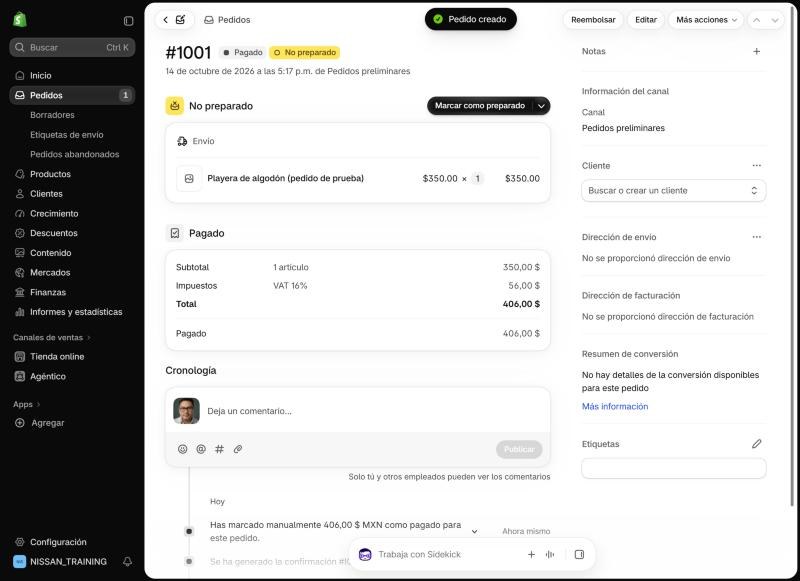Click the NISSAN_TRAINING store avatar
800x581 pixels.
19,562
